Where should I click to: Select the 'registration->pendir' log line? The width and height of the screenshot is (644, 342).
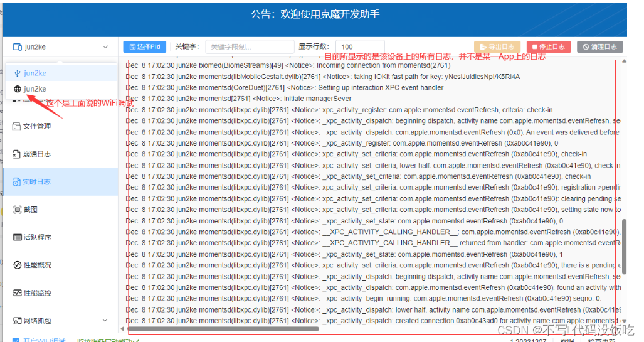point(373,188)
